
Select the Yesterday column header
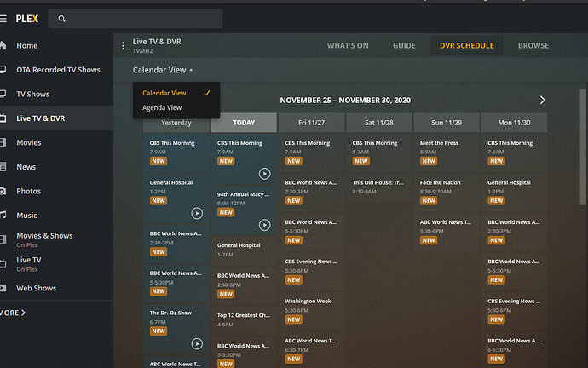176,123
